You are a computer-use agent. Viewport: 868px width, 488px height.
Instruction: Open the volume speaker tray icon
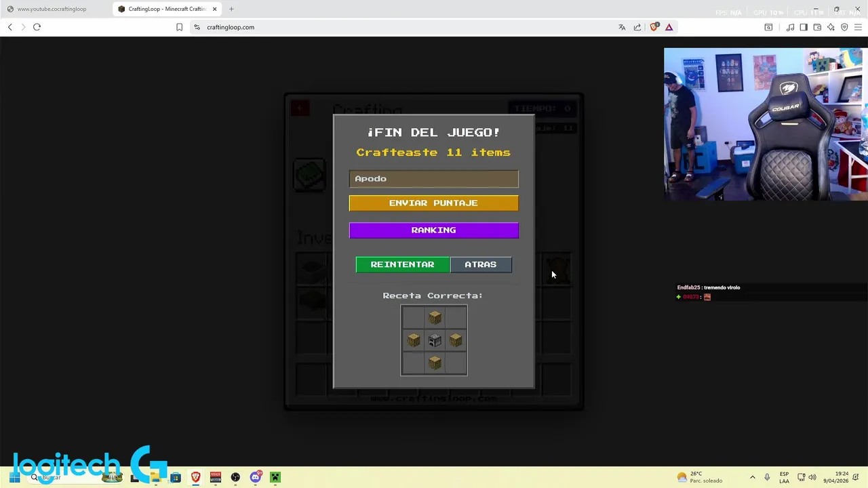[812, 477]
